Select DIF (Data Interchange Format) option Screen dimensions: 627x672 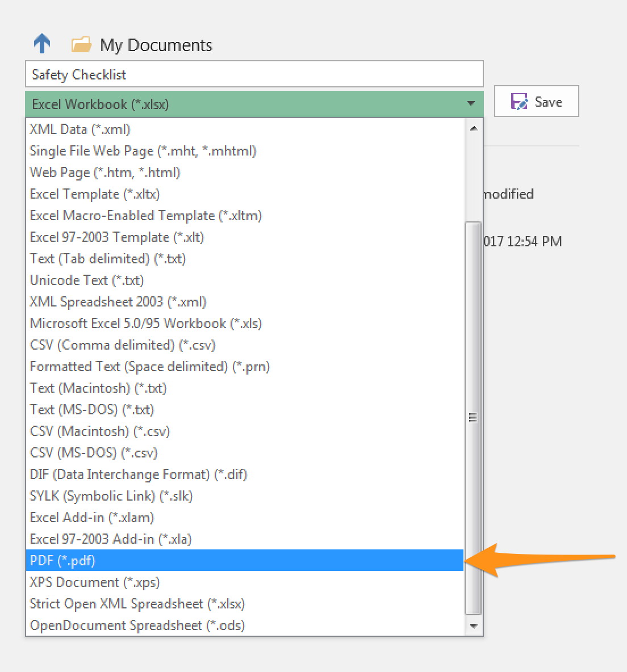tap(139, 474)
